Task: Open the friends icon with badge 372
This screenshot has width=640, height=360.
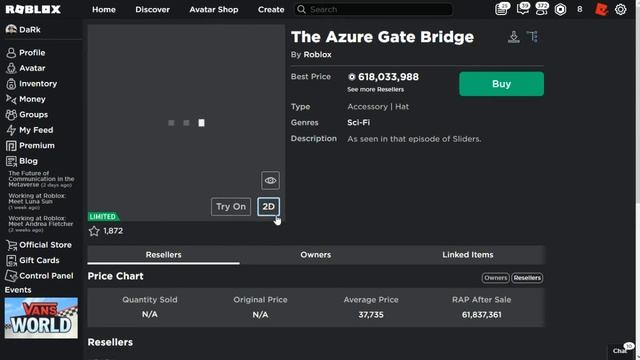Action: (x=542, y=9)
